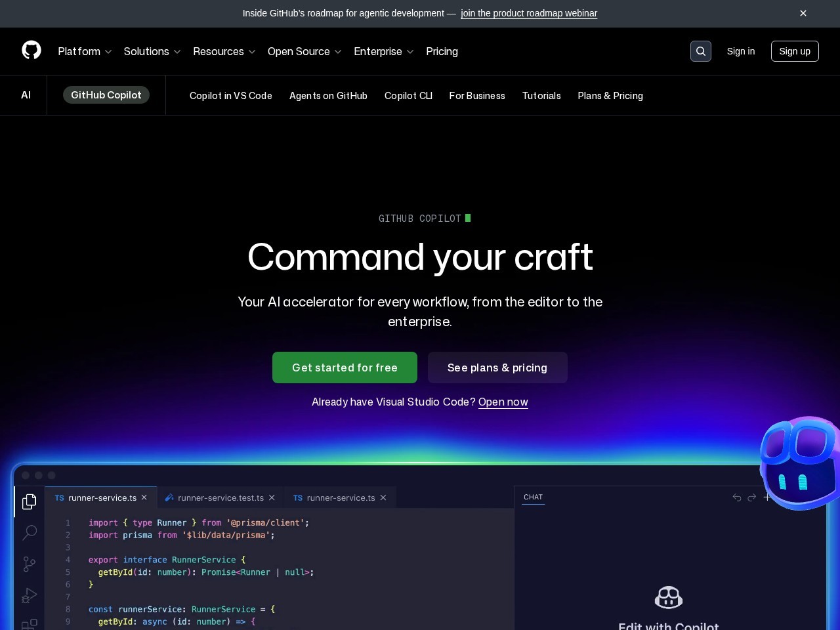This screenshot has width=840, height=630.
Task: Open the Extensions icon at the sidebar bottom
Action: tap(29, 623)
